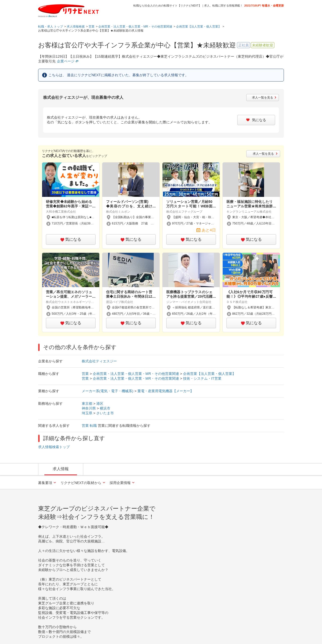Viewport: 322px width, 644px height.
Task: Select the 求人情報 tab
Action: click(61, 469)
